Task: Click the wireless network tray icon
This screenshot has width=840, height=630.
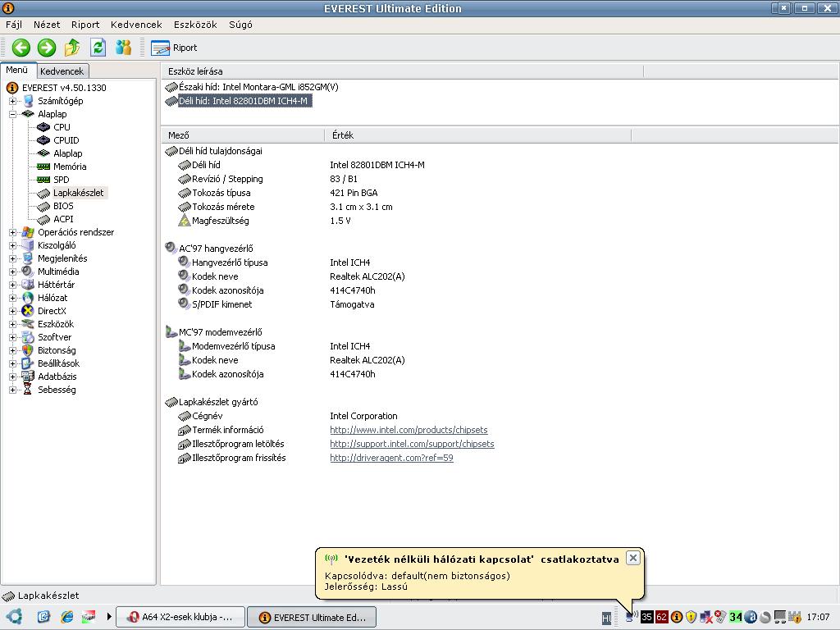Action: (631, 617)
